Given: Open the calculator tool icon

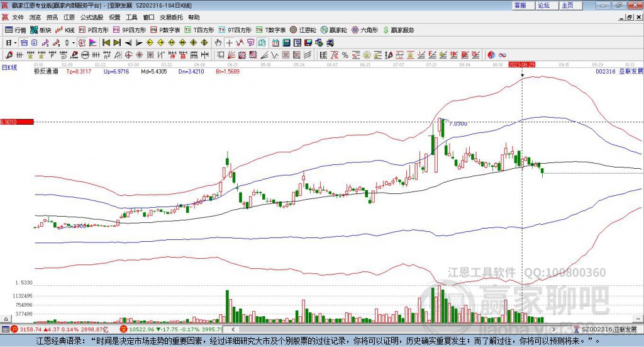Looking at the screenshot, I should point(286,43).
